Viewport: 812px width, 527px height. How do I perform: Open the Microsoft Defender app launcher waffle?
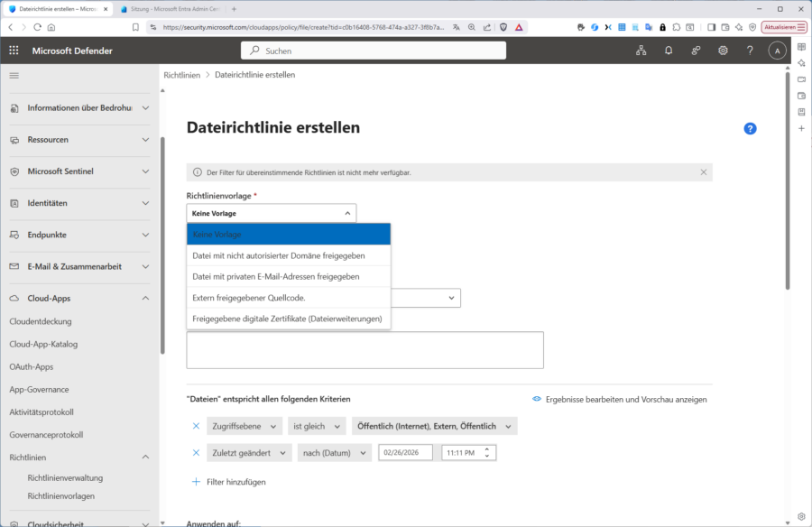tap(13, 50)
